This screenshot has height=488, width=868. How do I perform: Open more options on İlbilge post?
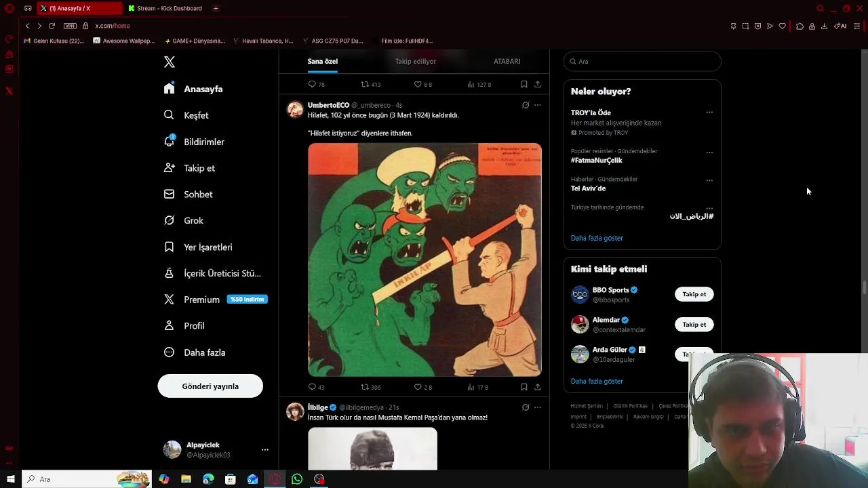click(x=538, y=407)
